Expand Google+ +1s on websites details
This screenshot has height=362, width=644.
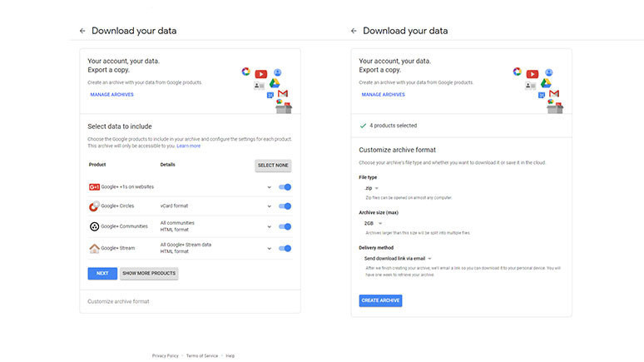(x=269, y=187)
